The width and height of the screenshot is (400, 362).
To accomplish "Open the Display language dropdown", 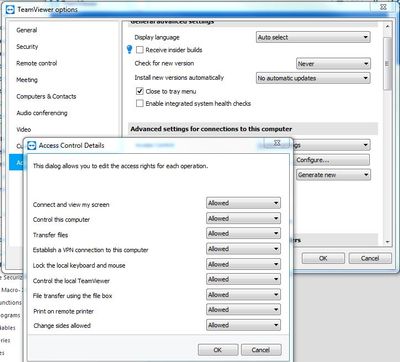I will tap(313, 37).
